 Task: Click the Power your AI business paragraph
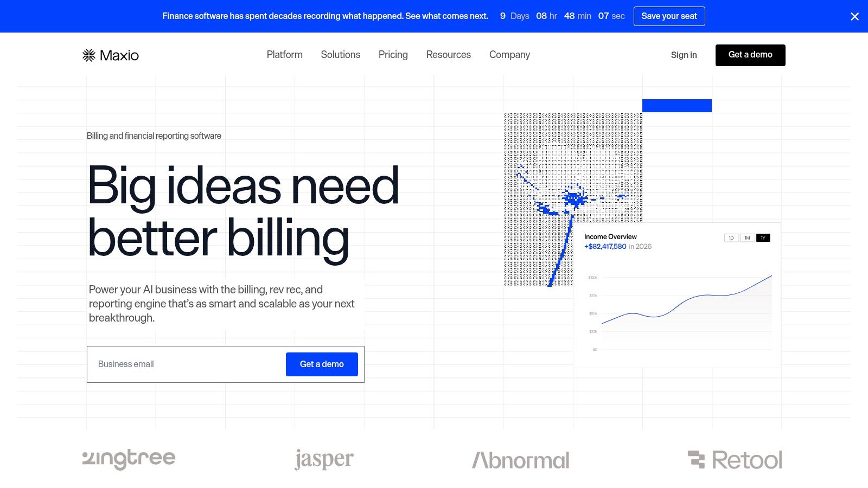222,304
